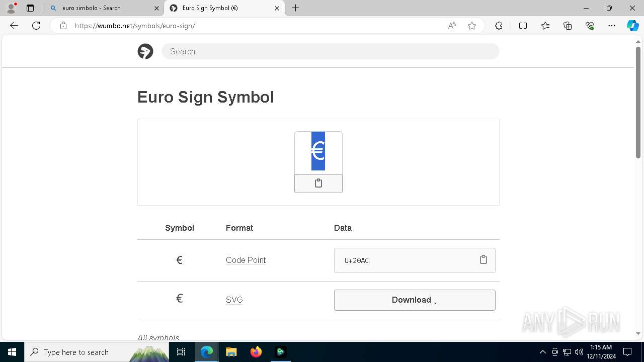Click the euro symbol in Code Point row
The height and width of the screenshot is (362, 644).
click(179, 260)
